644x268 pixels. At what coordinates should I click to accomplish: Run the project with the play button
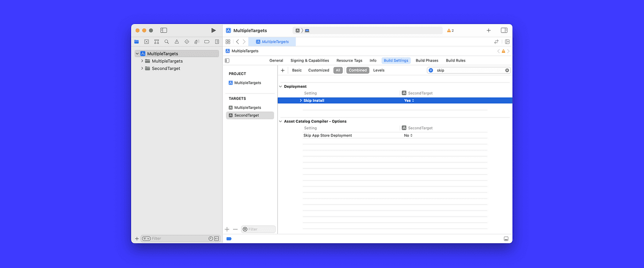(213, 30)
